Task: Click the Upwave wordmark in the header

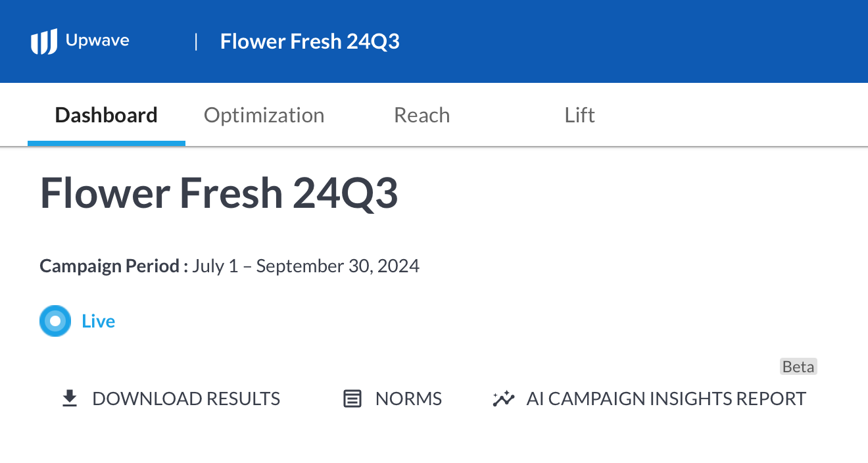Action: (x=97, y=41)
